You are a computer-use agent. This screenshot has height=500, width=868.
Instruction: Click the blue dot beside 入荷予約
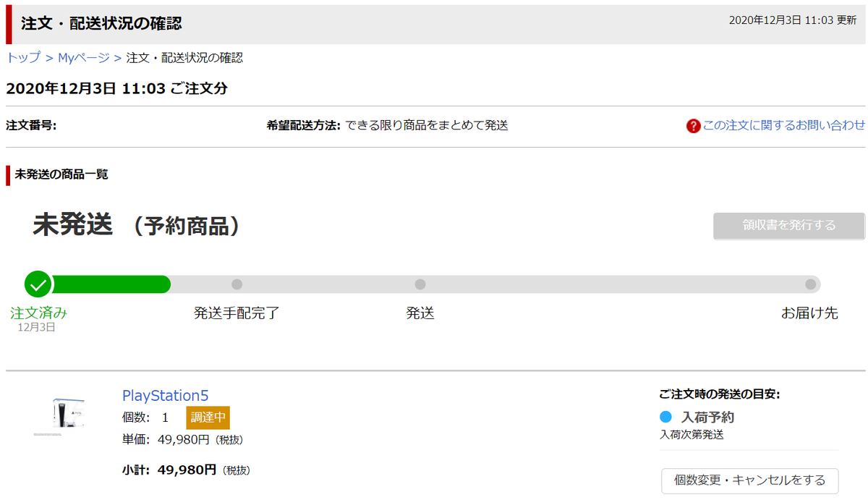pos(666,418)
